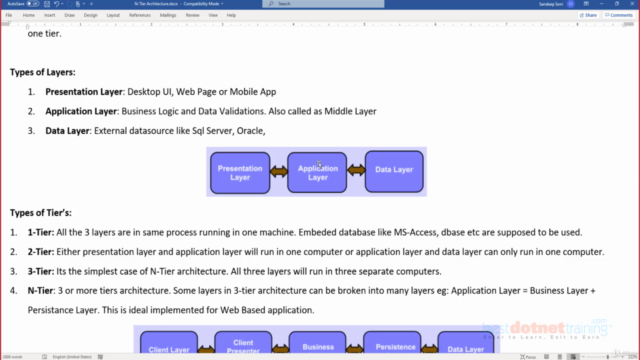The width and height of the screenshot is (640, 360).
Task: Click the macro recording icon in status bar
Action: 100,357
